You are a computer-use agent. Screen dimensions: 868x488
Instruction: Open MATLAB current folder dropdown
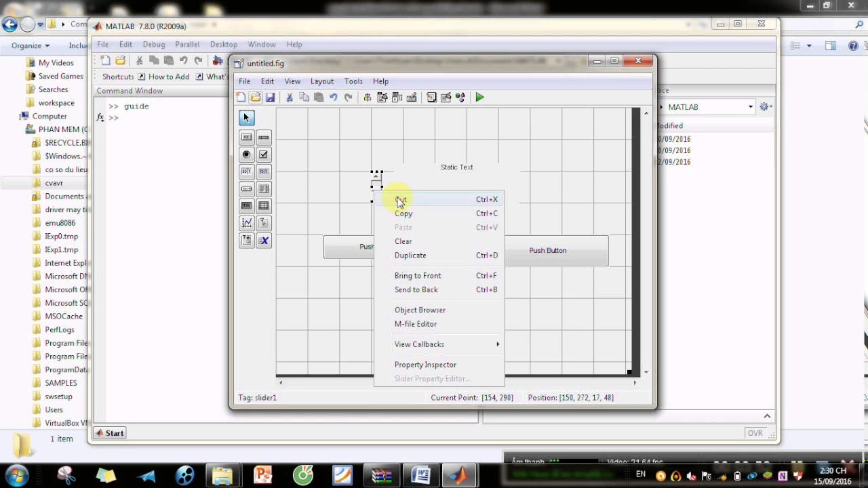(x=751, y=107)
